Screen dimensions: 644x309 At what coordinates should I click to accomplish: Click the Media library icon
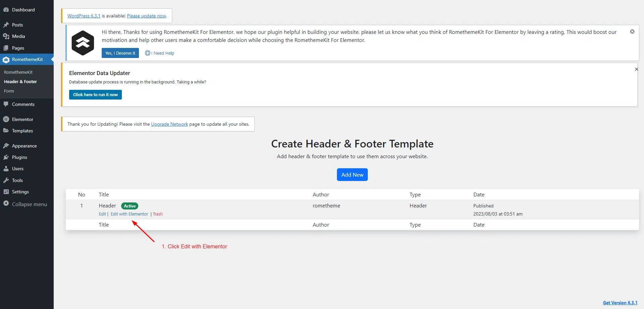click(6, 36)
